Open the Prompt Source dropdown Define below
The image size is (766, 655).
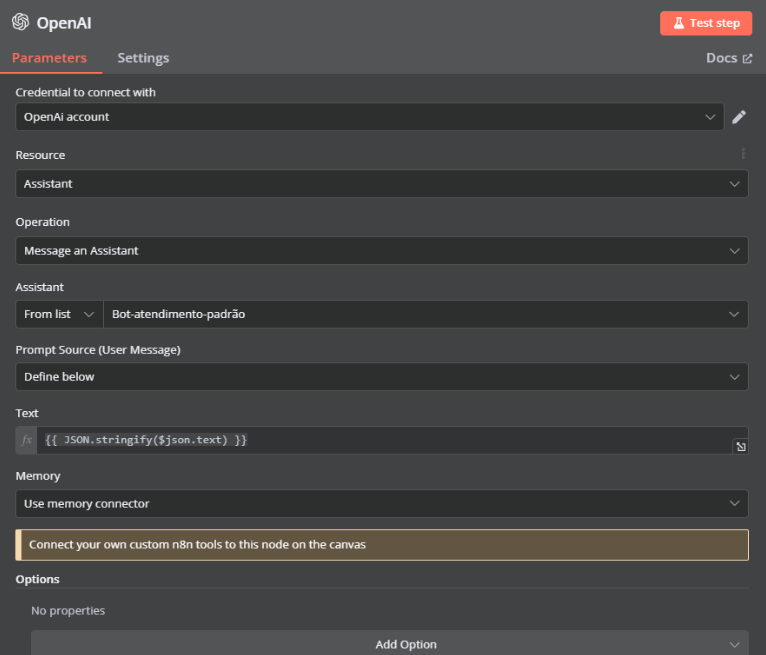pos(382,377)
